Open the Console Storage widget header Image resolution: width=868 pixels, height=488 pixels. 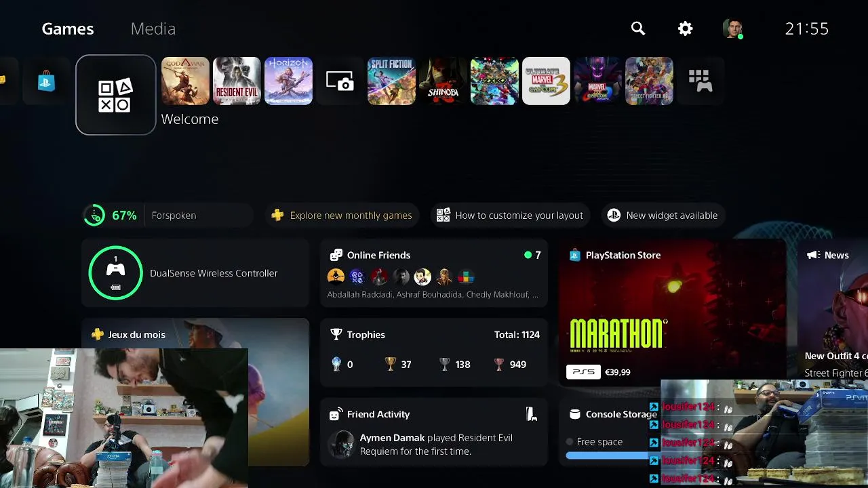pyautogui.click(x=621, y=414)
